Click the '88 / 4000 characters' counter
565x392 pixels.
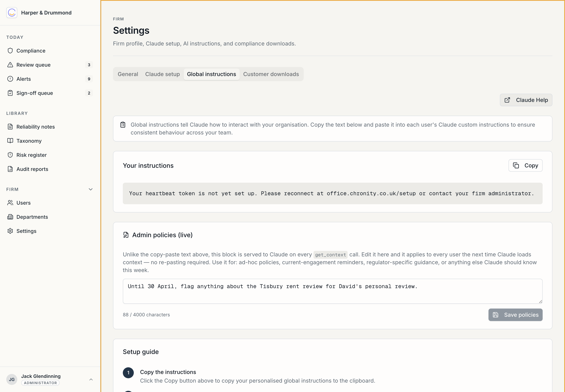click(146, 315)
